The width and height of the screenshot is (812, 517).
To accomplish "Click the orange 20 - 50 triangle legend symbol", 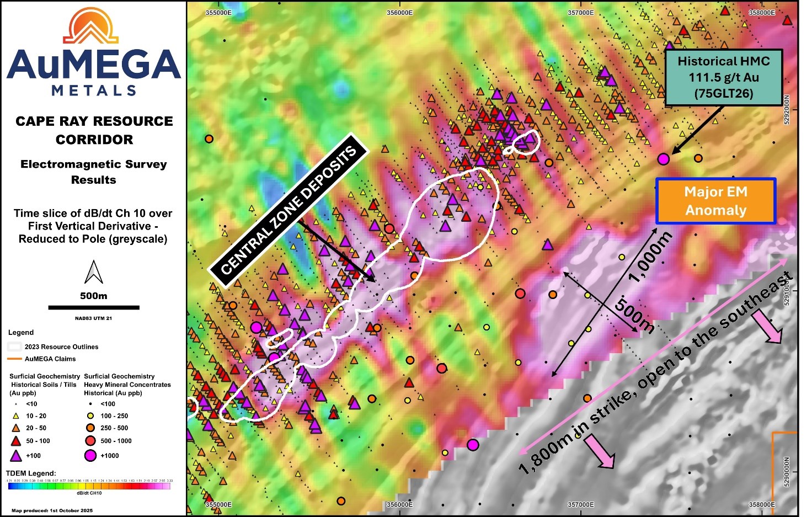I will (16, 428).
